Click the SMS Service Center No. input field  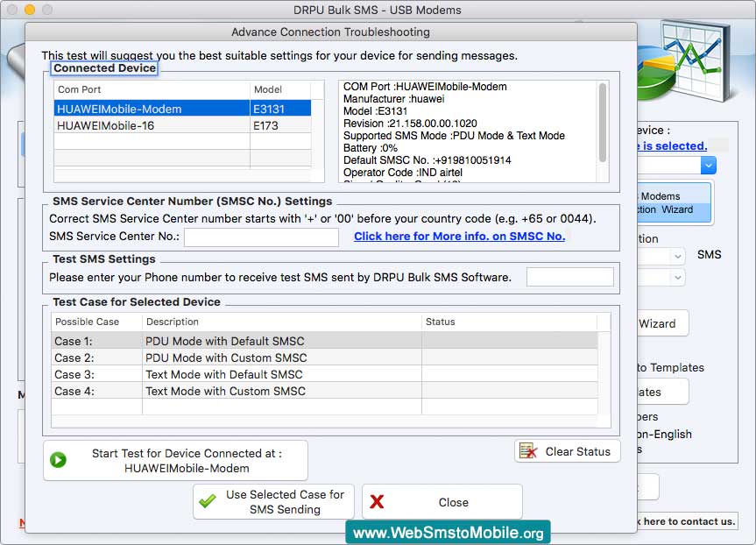pos(261,237)
